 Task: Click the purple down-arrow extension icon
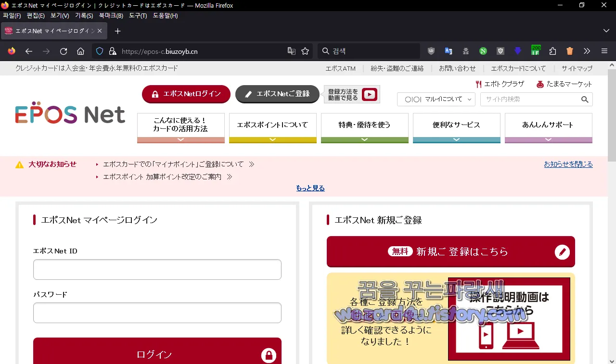point(518,51)
